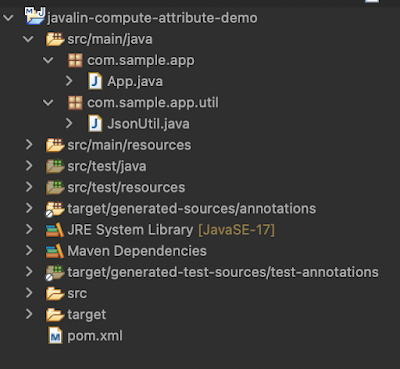Select the src/test/java label
Screen dimensions: 400x369
107,166
